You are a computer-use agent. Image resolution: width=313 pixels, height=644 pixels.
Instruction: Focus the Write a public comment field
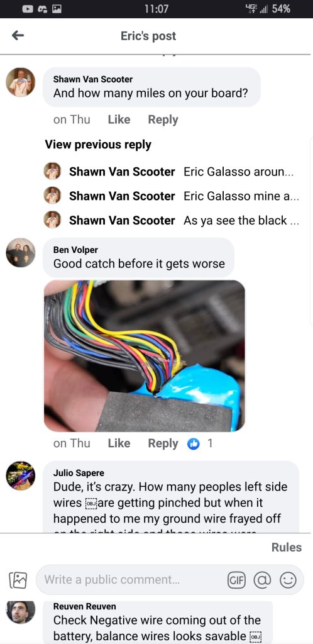pos(131,580)
